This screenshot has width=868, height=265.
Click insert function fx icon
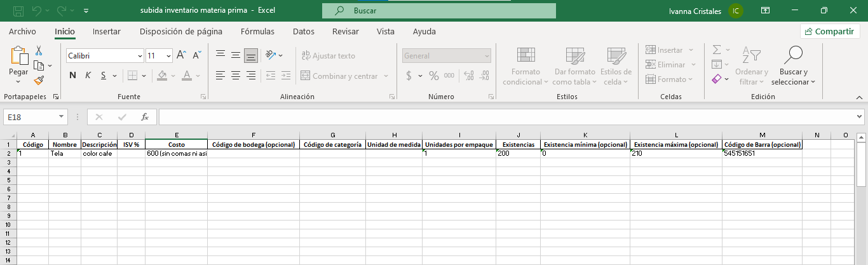[145, 117]
